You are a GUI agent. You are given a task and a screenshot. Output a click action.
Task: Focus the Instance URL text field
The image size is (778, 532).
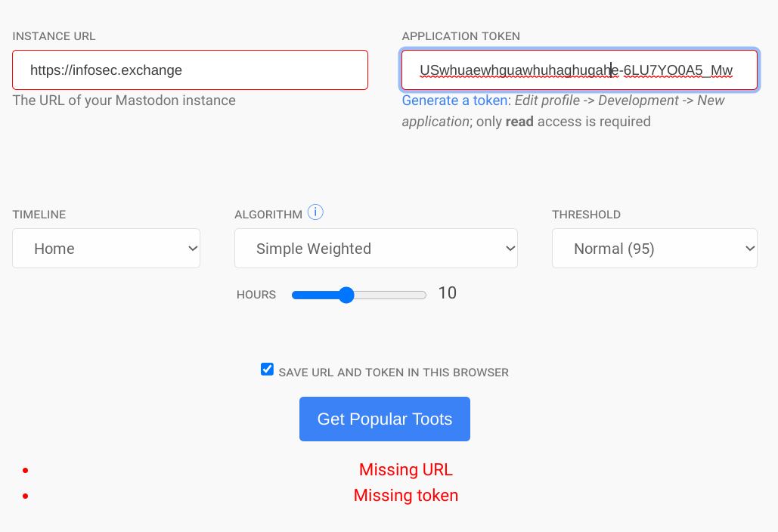tap(190, 70)
